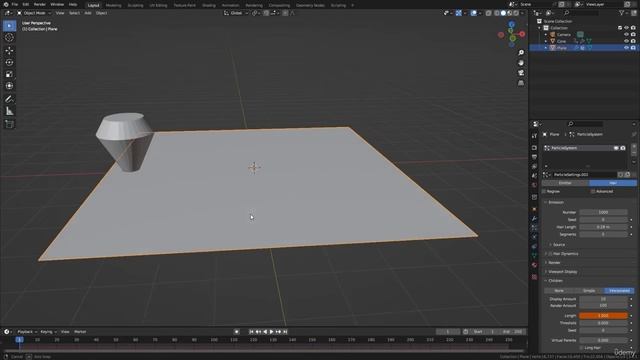Collapse the Children panel
The height and width of the screenshot is (360, 640).
click(555, 281)
